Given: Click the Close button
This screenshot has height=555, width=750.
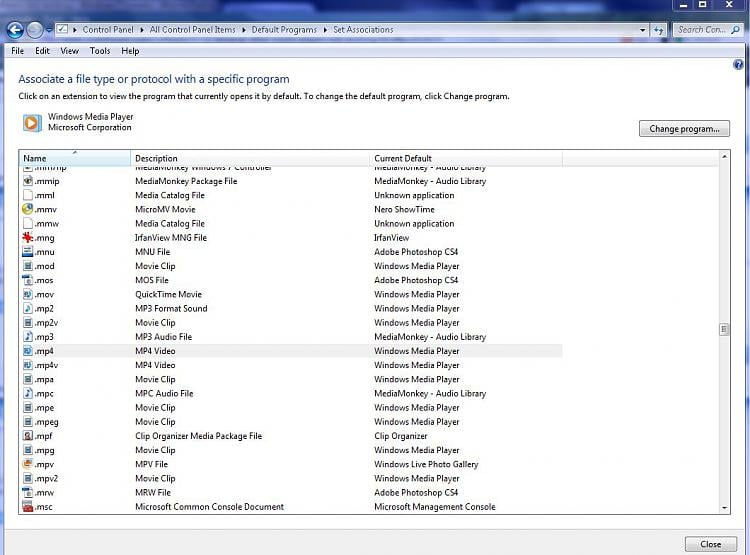Looking at the screenshot, I should (710, 544).
